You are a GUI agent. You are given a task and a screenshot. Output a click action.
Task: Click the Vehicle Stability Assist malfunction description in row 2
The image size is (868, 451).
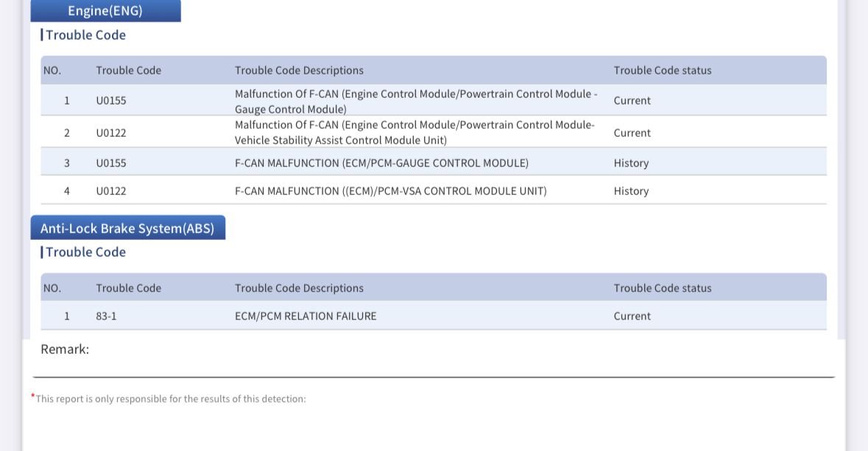tap(414, 132)
